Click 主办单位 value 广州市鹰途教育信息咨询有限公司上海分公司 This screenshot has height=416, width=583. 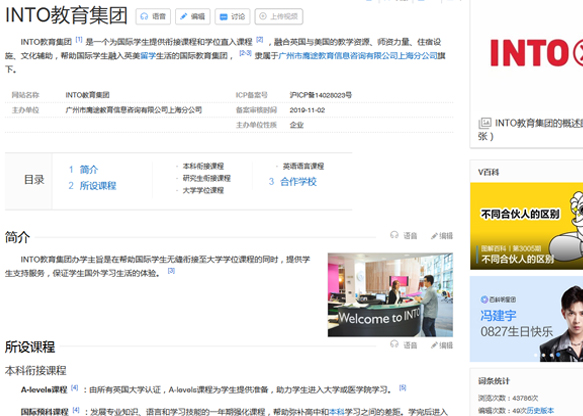(x=134, y=110)
